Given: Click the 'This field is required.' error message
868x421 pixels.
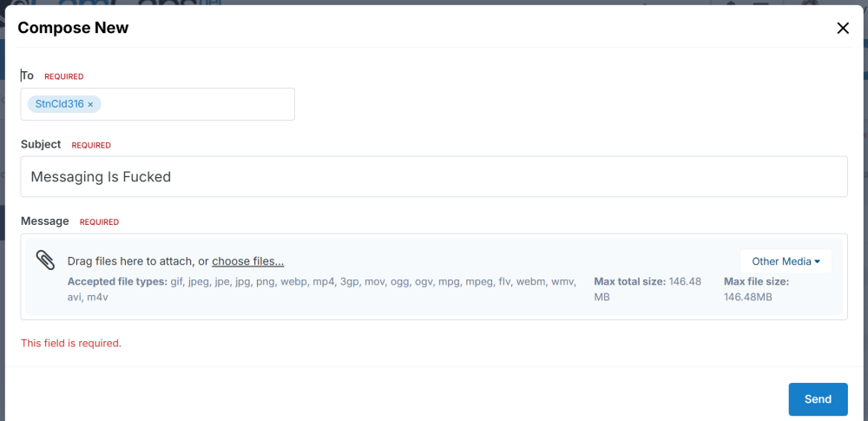Looking at the screenshot, I should pos(71,343).
